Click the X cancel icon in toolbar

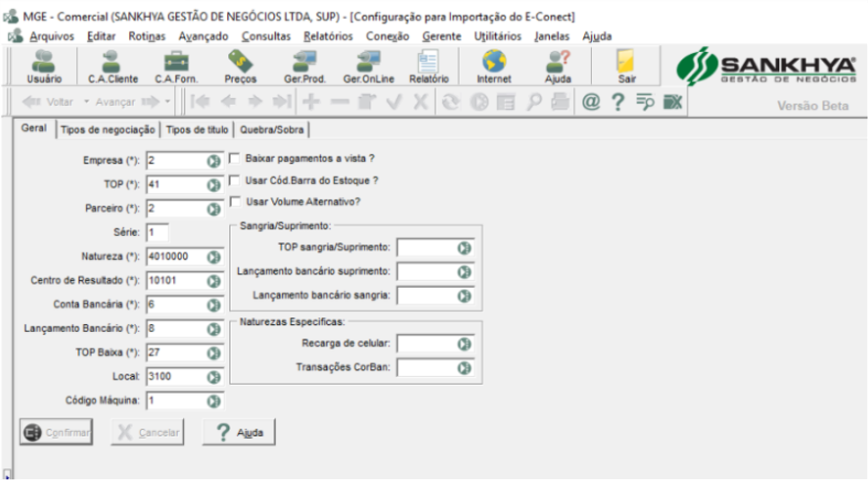point(421,102)
